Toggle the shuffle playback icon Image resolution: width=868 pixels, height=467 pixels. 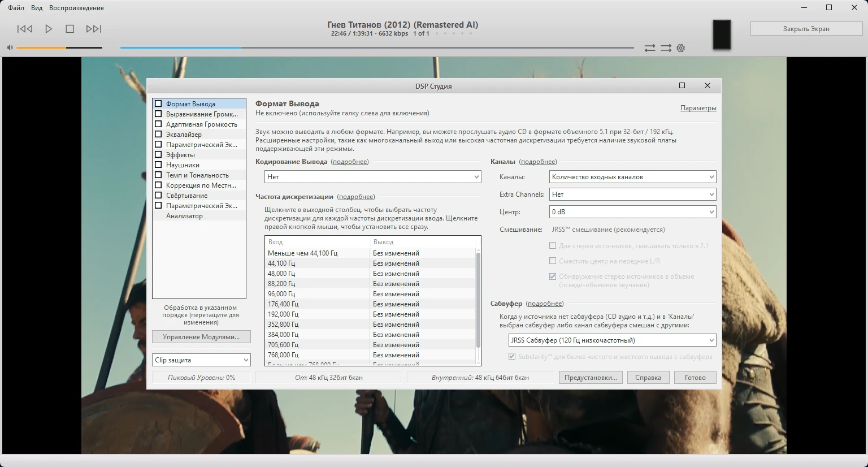pos(666,48)
